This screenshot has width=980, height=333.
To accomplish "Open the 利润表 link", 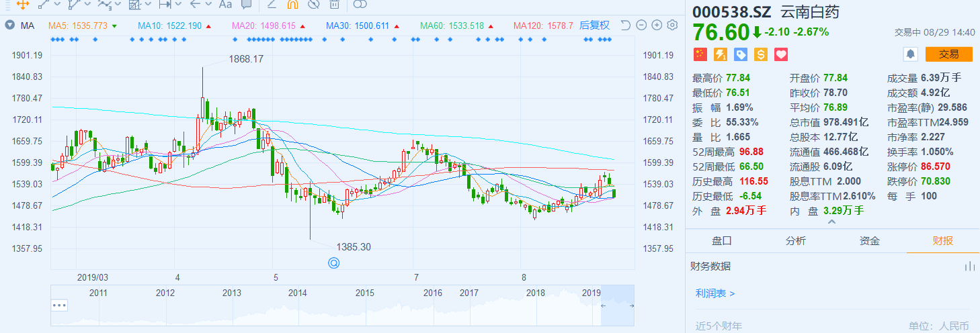I will click(715, 293).
